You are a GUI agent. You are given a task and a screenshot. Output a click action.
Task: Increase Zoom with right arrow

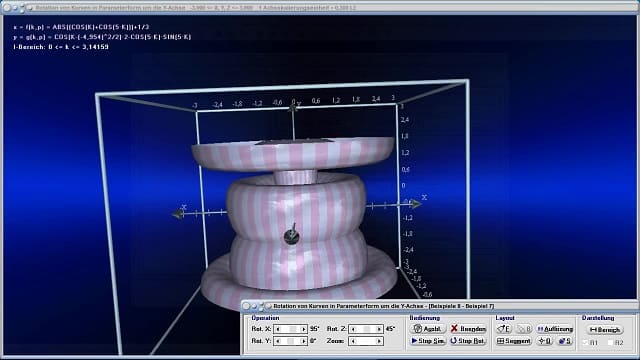(x=379, y=341)
